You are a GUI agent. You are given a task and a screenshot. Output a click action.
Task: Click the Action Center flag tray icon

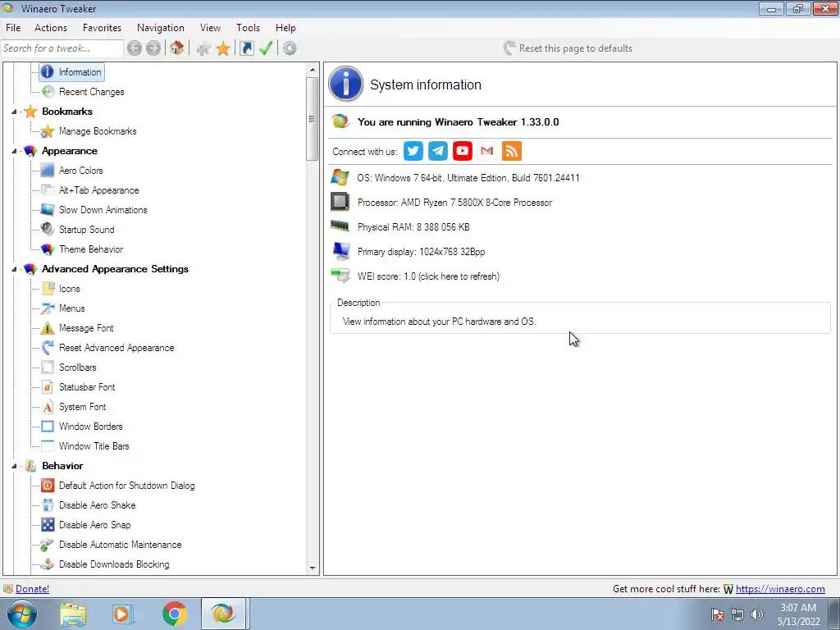tap(718, 614)
